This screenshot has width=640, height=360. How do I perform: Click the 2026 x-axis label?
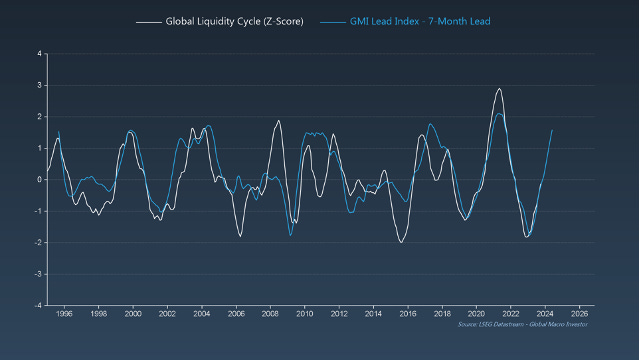coord(579,313)
